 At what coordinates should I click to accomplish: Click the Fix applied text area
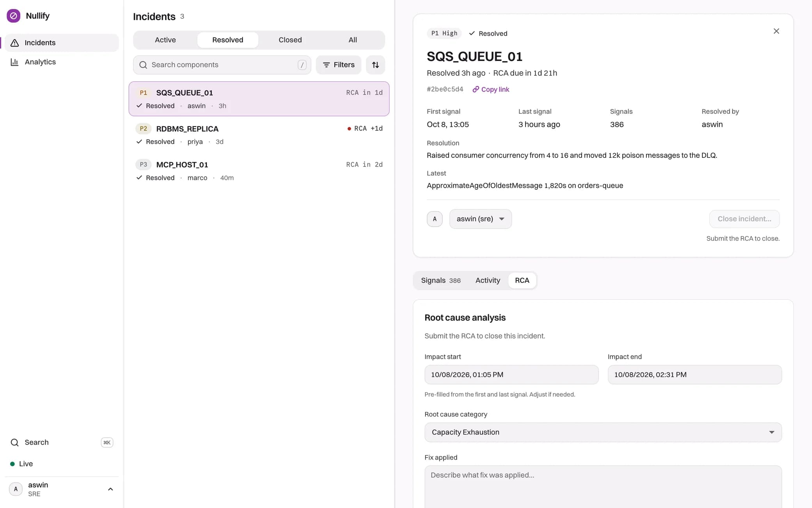[x=603, y=487]
